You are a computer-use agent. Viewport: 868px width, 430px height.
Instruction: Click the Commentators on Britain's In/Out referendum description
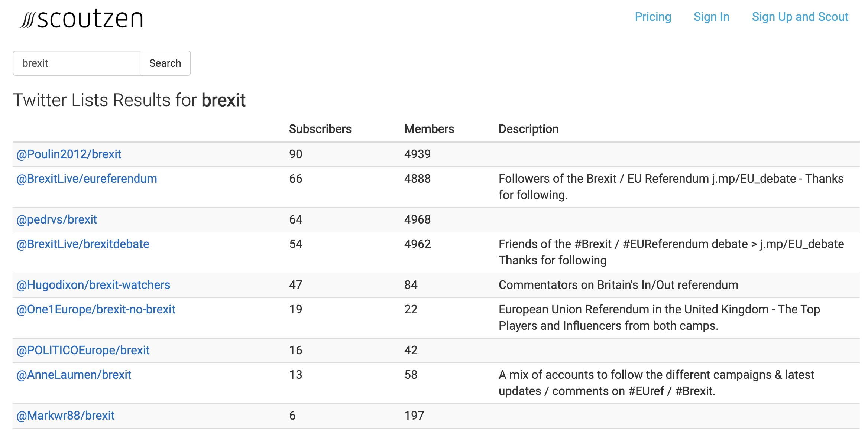tap(618, 285)
